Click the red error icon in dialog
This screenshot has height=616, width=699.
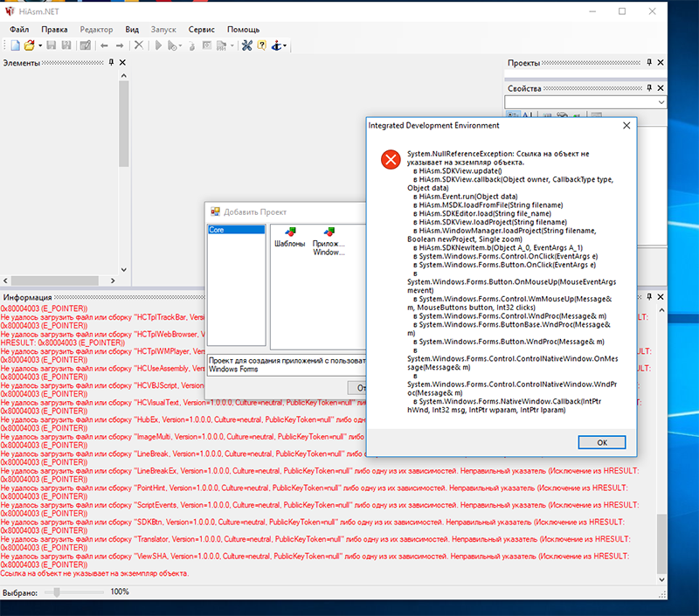[390, 159]
